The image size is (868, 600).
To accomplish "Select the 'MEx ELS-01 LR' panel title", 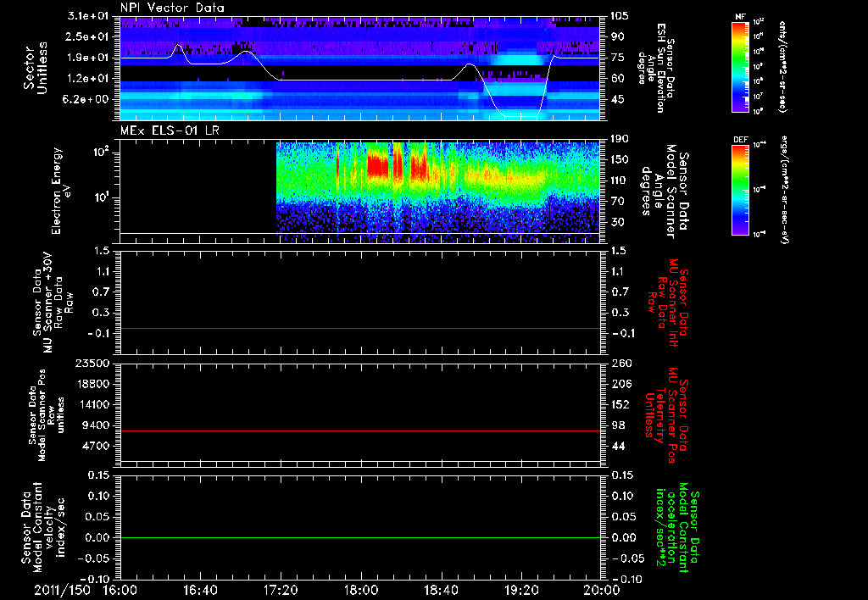I will tap(170, 131).
